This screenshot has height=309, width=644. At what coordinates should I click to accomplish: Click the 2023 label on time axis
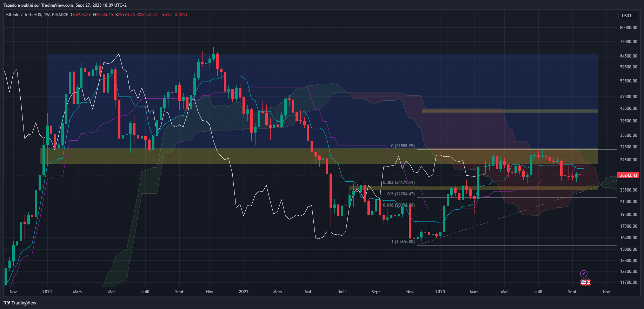(440, 292)
